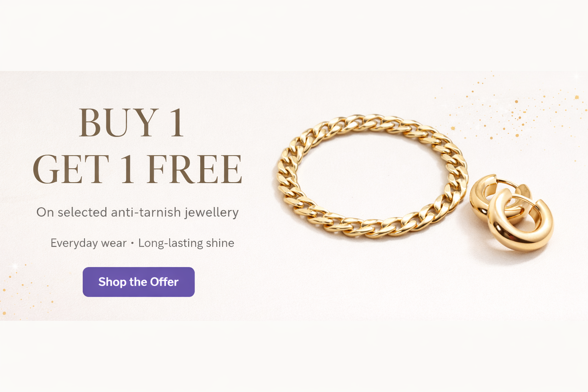This screenshot has width=588, height=392.
Task: Click the blank white strip below the banner
Action: point(294,356)
